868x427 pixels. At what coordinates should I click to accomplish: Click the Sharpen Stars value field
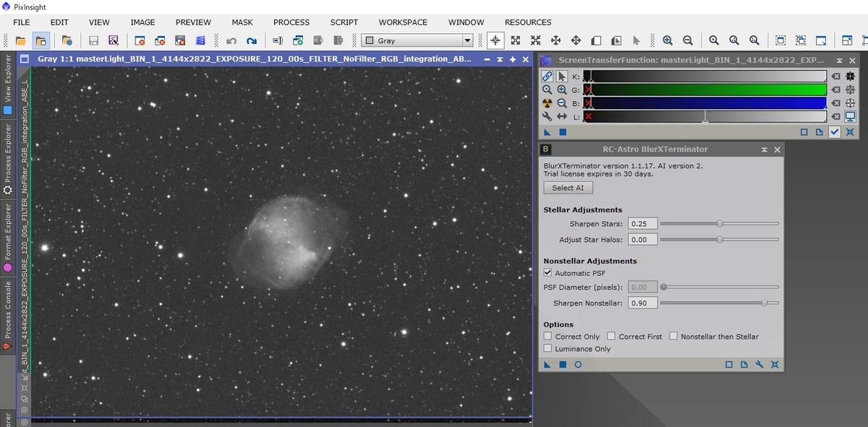coord(642,224)
